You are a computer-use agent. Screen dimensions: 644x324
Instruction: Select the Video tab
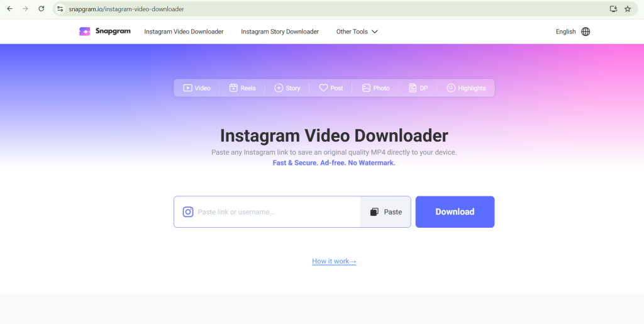[197, 88]
